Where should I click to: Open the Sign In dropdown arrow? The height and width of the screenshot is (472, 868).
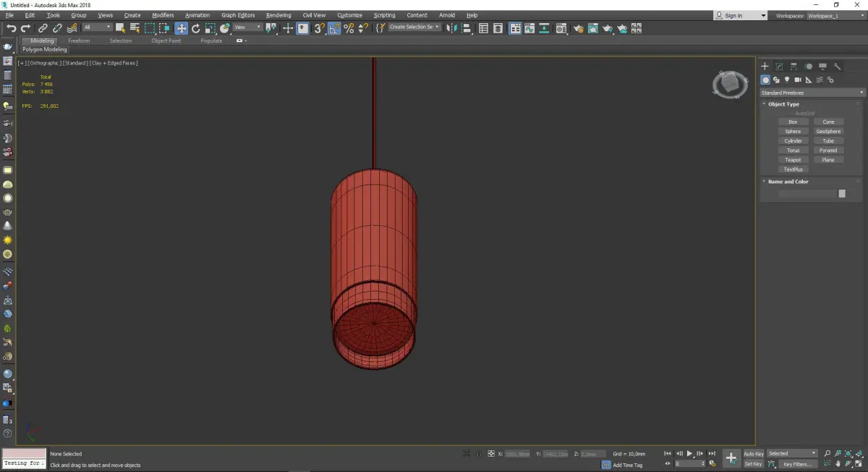[762, 15]
